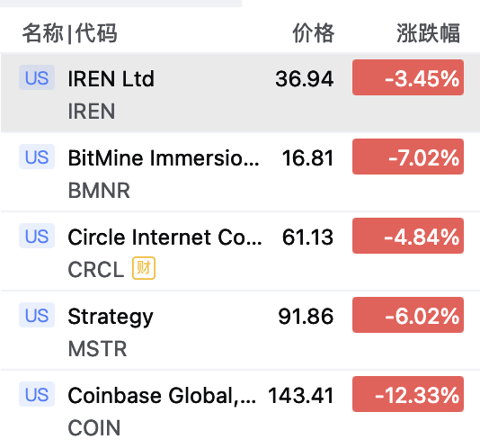Screen dimensions: 480x448
Task: Click the yellow 财 icon next to CRCL
Action: click(x=144, y=268)
